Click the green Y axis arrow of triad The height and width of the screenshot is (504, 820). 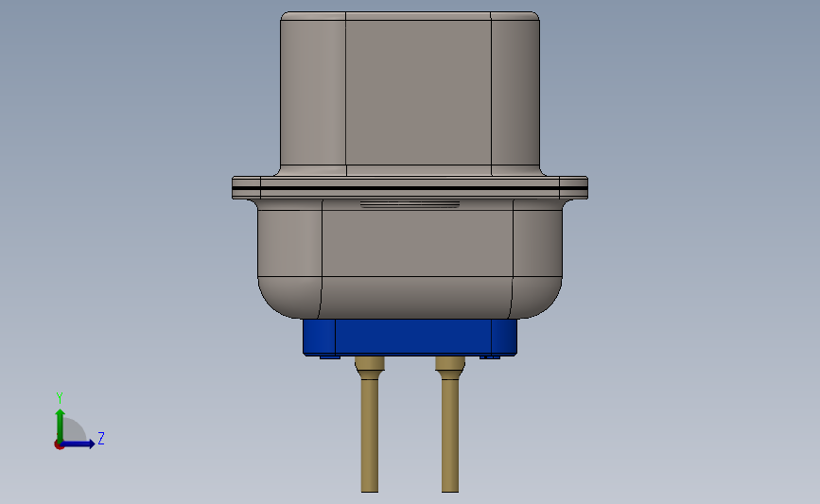[61, 425]
